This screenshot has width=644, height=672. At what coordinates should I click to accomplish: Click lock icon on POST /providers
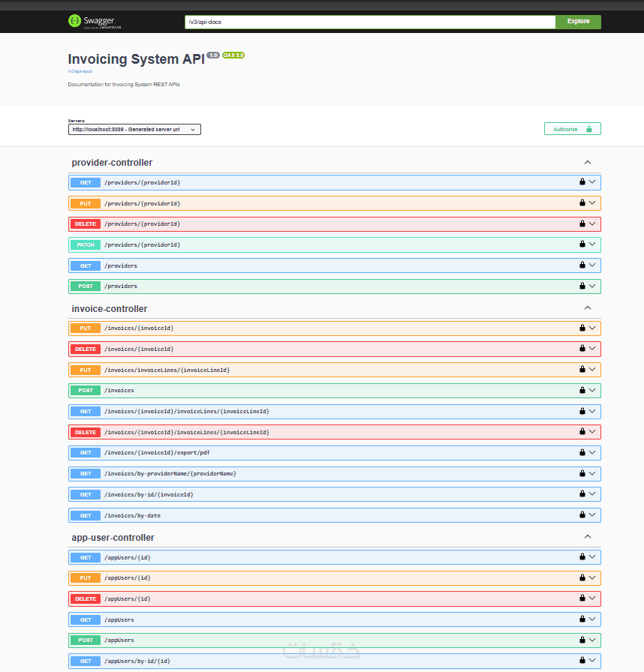tap(582, 286)
